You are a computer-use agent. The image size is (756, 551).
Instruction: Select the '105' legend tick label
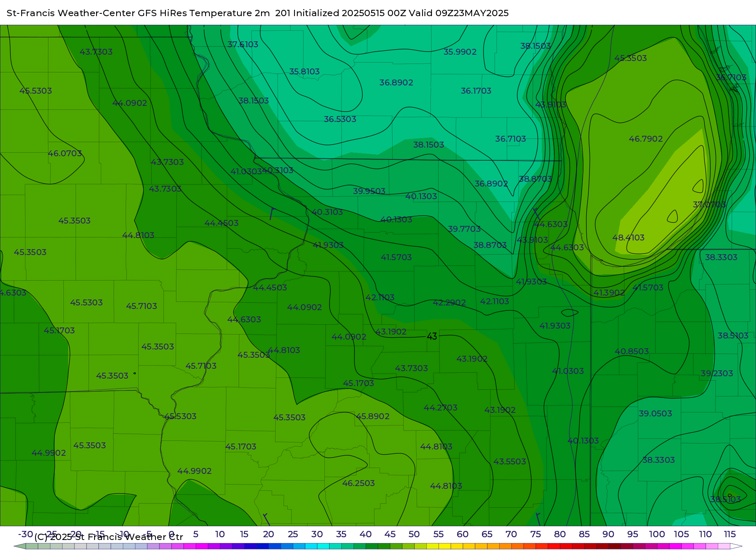(681, 534)
